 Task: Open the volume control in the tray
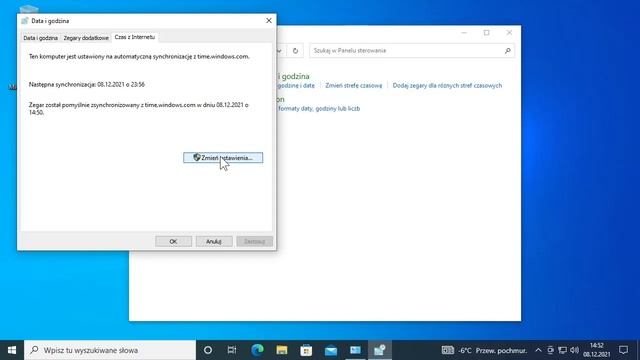coord(575,350)
